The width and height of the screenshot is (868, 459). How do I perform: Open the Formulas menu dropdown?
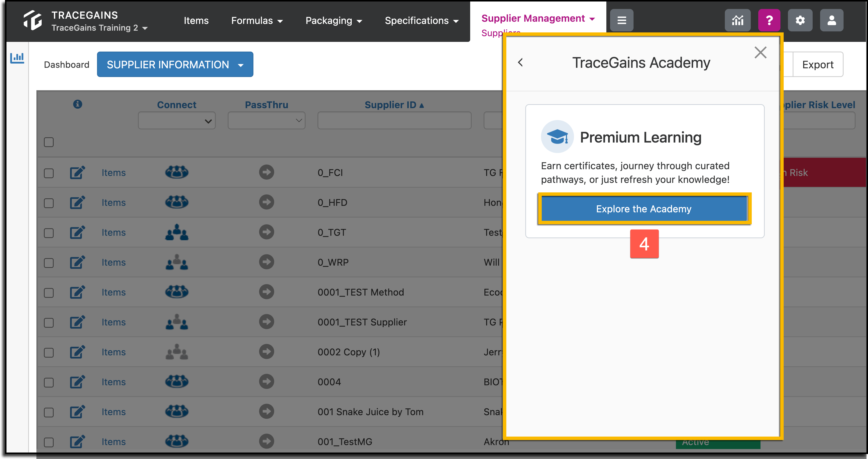click(x=257, y=20)
